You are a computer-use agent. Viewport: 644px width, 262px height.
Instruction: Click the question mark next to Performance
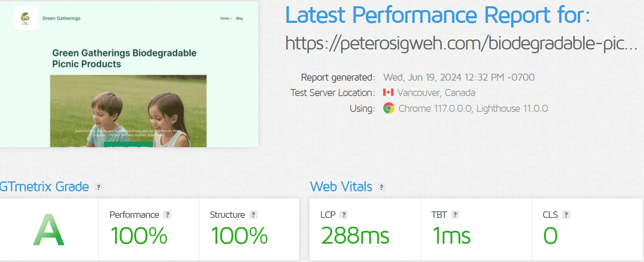(167, 215)
